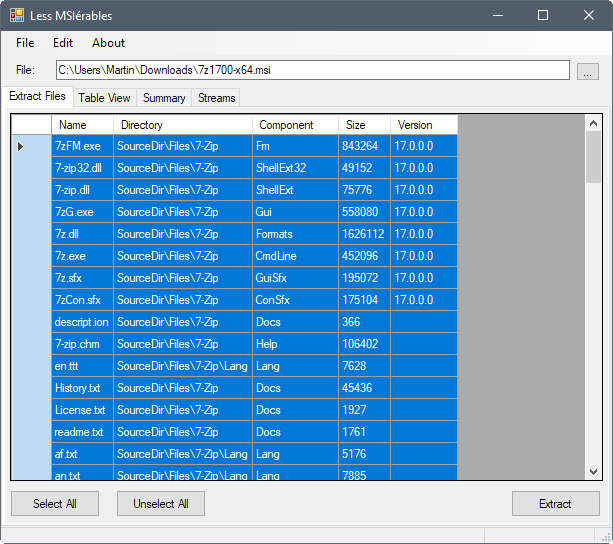Select the 7zG.exe file name
Screen dimensions: 613x544
[74, 212]
